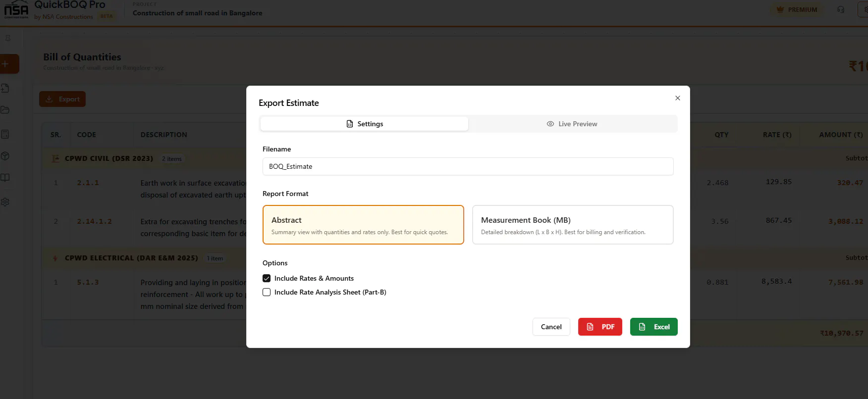
Task: Export the estimate as Excel
Action: coord(654,327)
